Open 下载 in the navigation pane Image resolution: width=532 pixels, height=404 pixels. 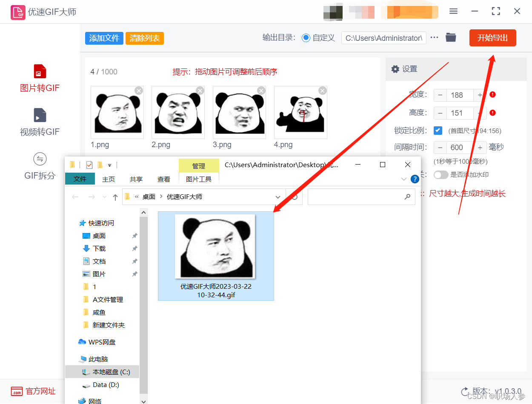tap(99, 248)
